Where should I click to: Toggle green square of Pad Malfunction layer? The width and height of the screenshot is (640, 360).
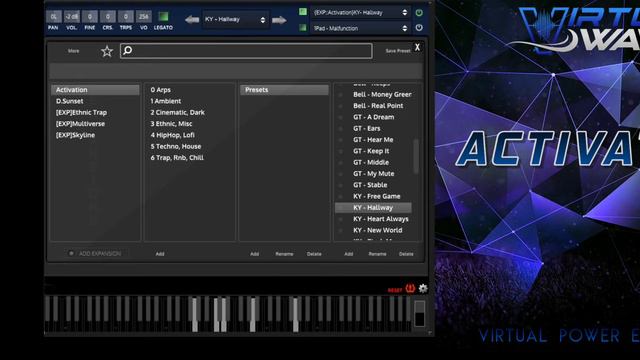click(x=302, y=28)
